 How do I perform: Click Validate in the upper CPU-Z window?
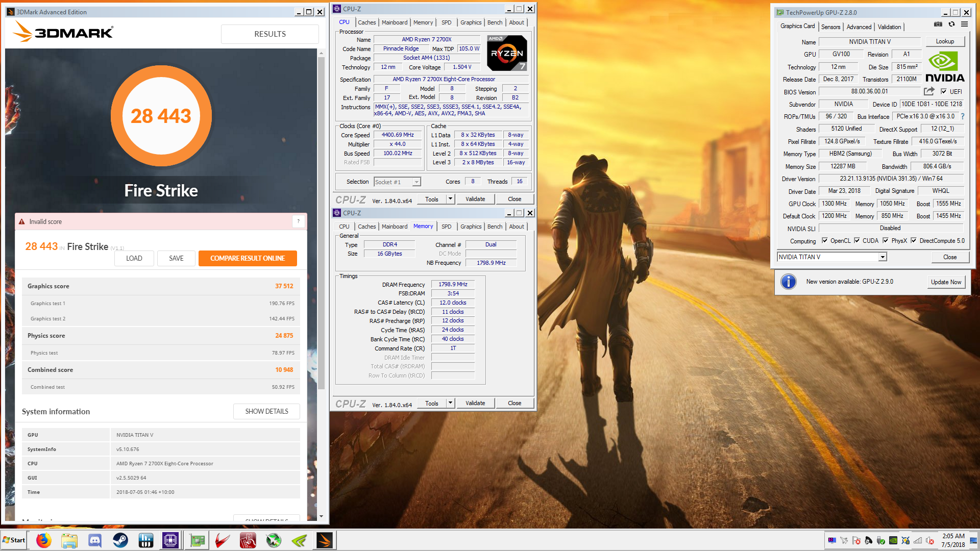[x=475, y=199]
